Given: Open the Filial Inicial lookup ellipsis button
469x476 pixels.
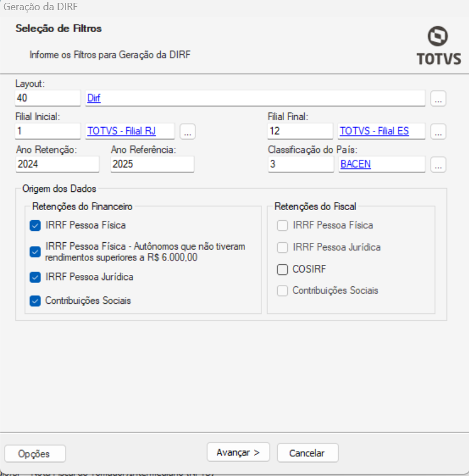Looking at the screenshot, I should tap(187, 132).
